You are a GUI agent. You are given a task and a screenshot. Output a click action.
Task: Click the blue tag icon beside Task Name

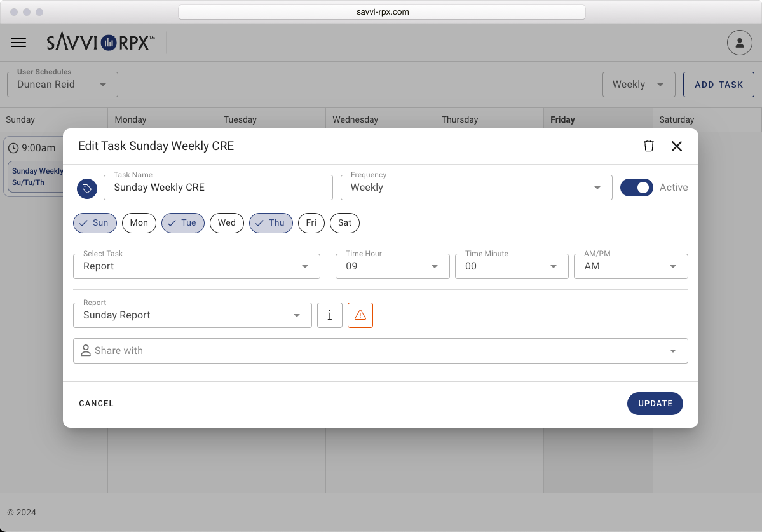point(87,188)
